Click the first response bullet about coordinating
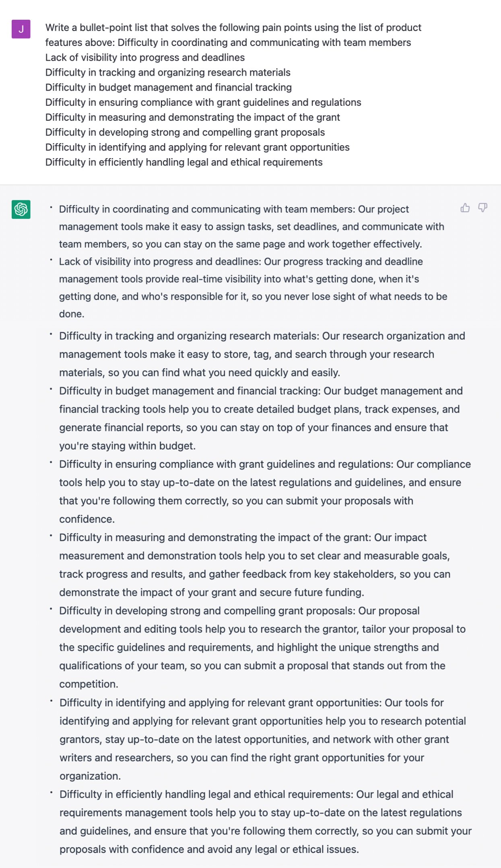The width and height of the screenshot is (501, 868). click(x=252, y=227)
